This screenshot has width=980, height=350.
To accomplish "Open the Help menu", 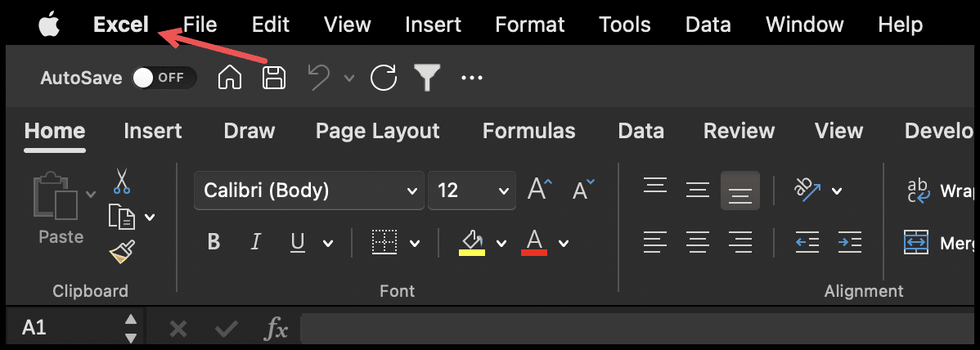I will tap(900, 25).
